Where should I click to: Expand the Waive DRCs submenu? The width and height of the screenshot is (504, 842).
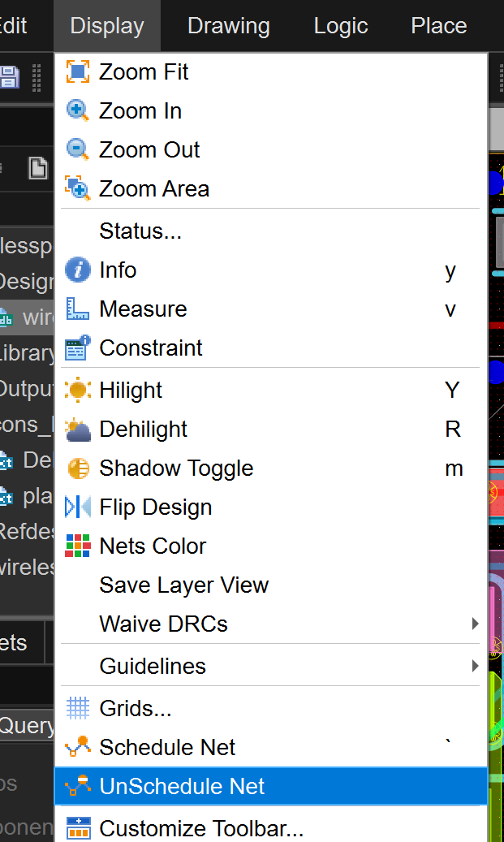click(163, 624)
